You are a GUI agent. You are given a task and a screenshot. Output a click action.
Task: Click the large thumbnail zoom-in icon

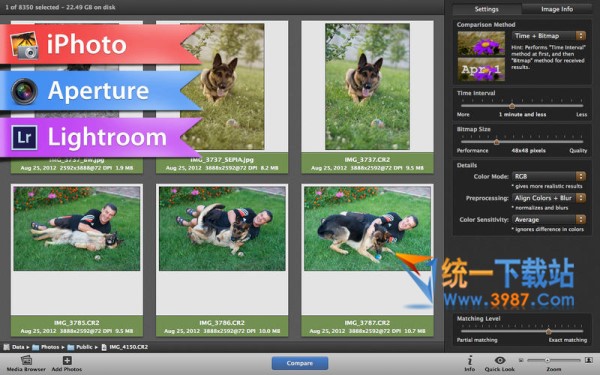pyautogui.click(x=589, y=360)
